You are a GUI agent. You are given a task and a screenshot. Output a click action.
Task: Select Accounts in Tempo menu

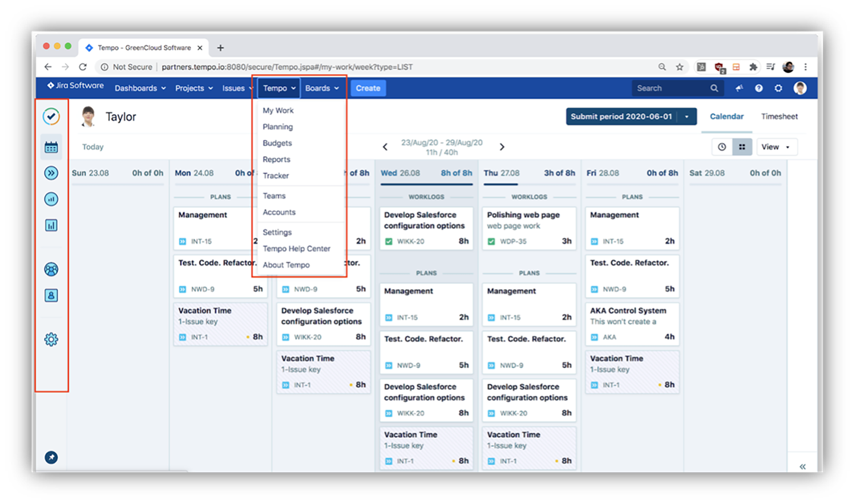pos(279,212)
